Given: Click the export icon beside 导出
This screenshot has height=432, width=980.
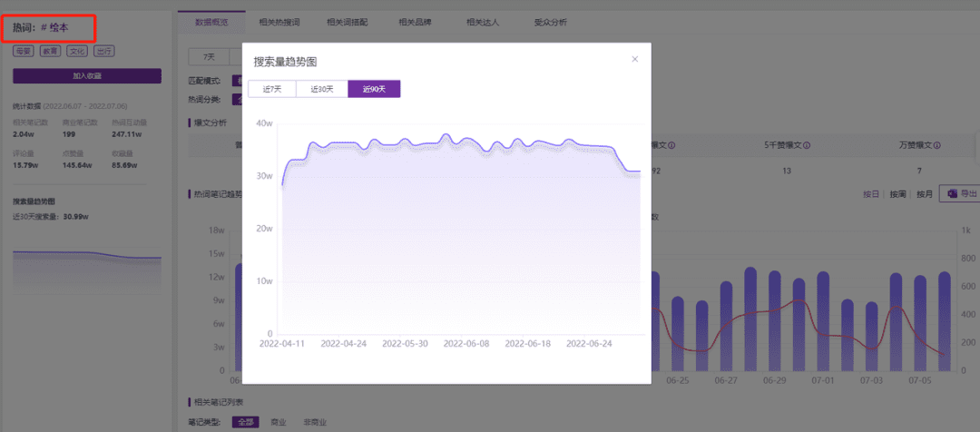Looking at the screenshot, I should pyautogui.click(x=951, y=193).
